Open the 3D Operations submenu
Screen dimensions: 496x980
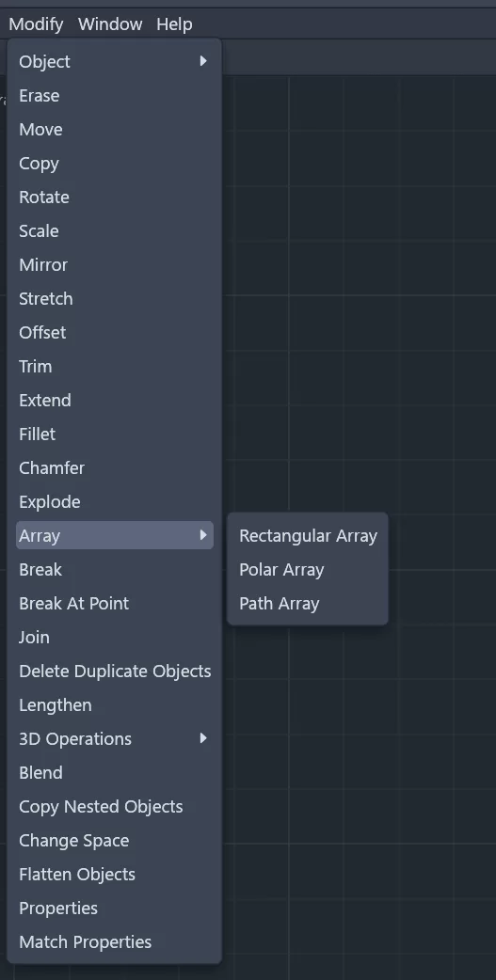[115, 738]
